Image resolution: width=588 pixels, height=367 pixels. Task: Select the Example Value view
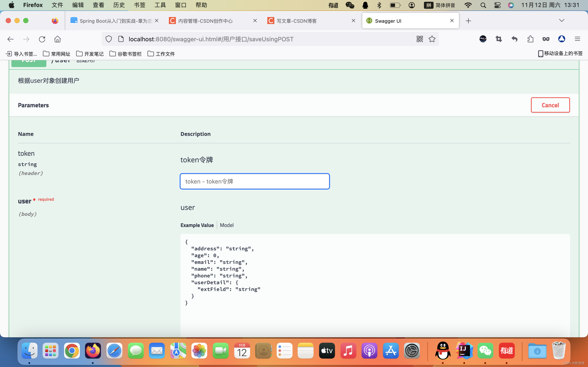coord(197,225)
